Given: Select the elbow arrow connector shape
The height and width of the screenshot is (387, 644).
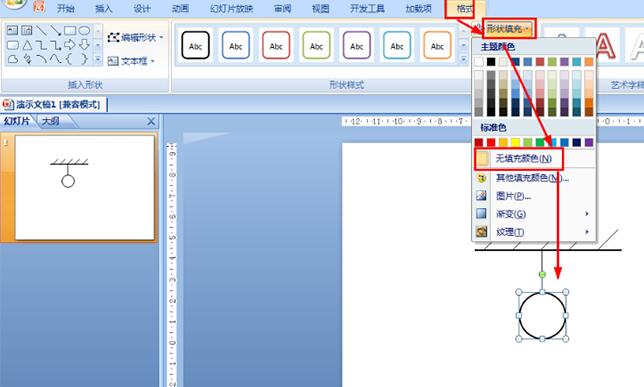Looking at the screenshot, I should [x=55, y=44].
